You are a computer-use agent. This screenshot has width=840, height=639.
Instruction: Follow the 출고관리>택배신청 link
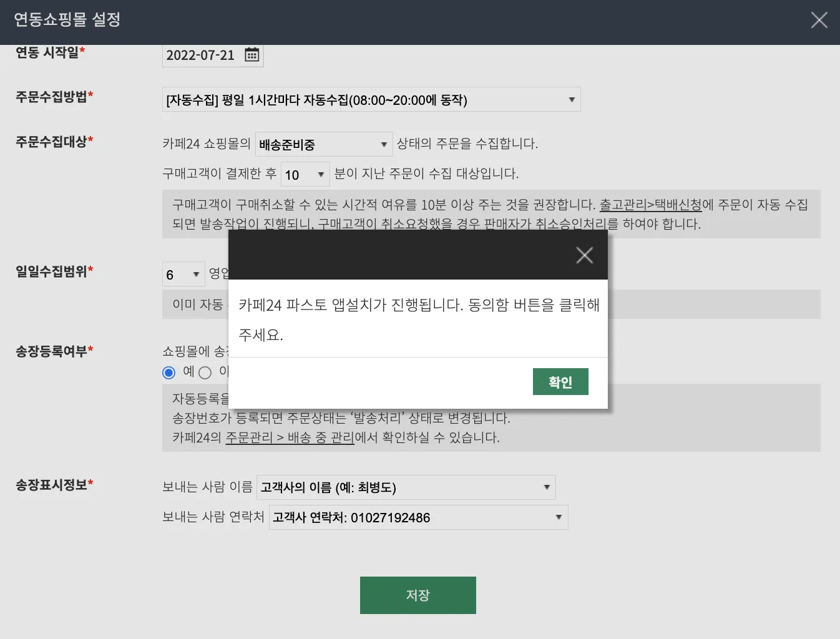coord(651,205)
